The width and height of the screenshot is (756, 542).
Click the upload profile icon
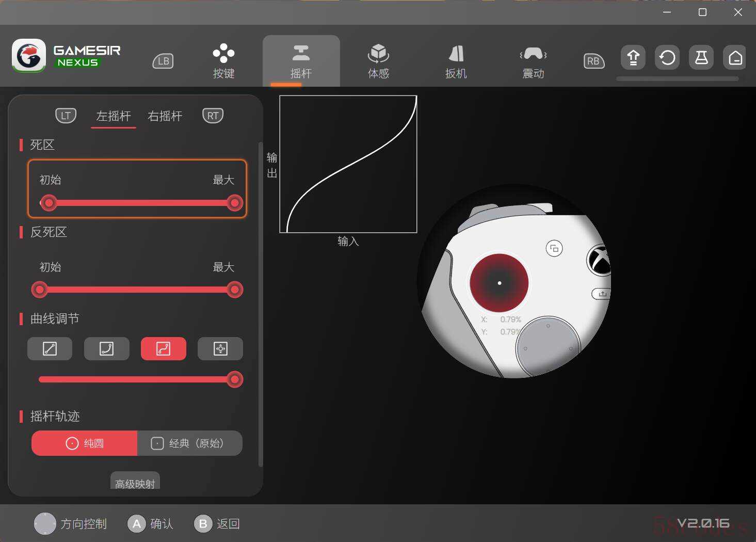[633, 57]
